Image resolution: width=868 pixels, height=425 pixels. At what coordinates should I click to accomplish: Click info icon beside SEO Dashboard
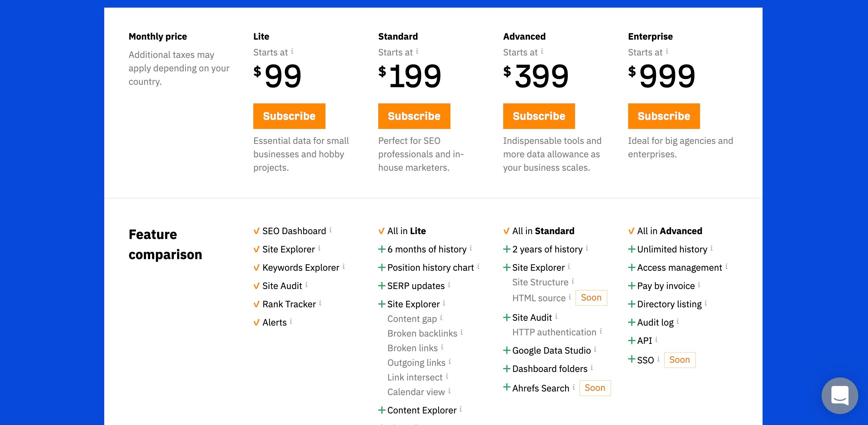coord(331,230)
